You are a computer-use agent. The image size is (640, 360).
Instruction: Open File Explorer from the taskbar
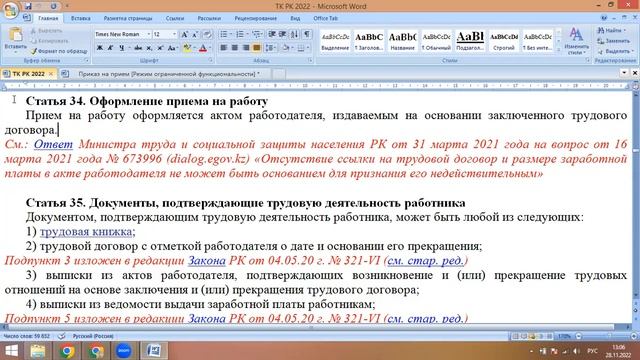(38, 351)
